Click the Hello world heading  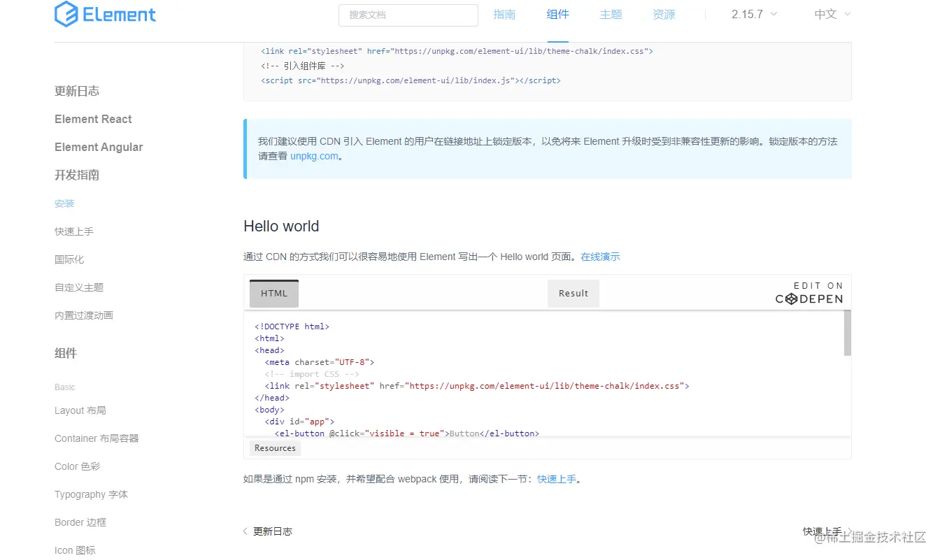coord(281,226)
